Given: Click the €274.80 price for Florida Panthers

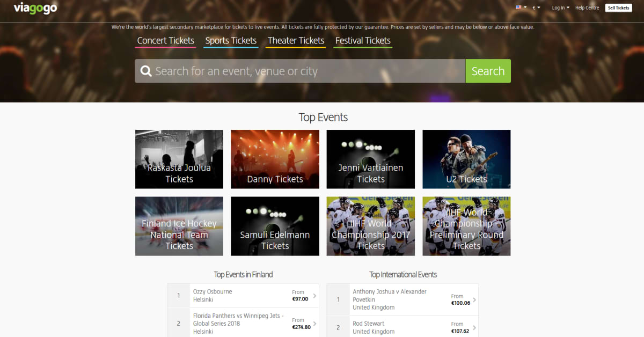Looking at the screenshot, I should 301,327.
